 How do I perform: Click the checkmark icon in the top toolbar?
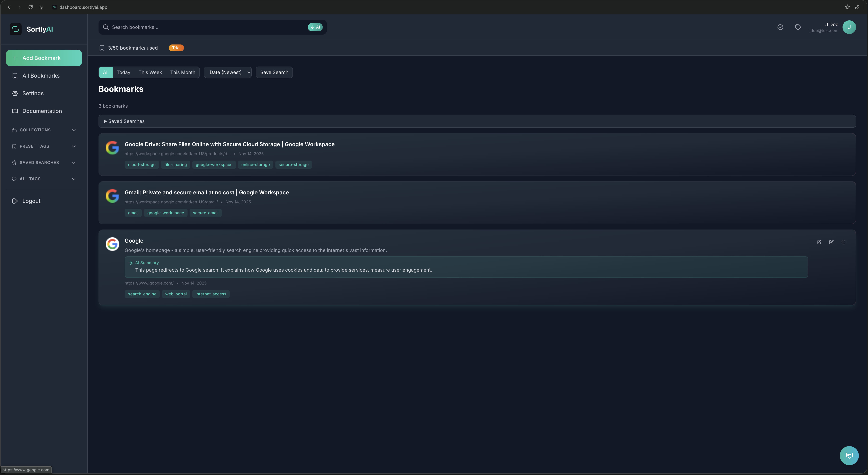pyautogui.click(x=780, y=27)
